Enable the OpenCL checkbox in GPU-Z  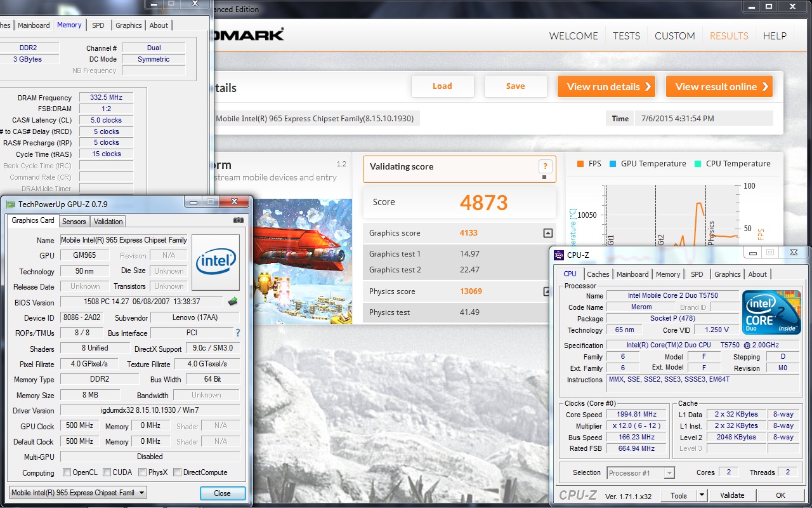[x=67, y=472]
